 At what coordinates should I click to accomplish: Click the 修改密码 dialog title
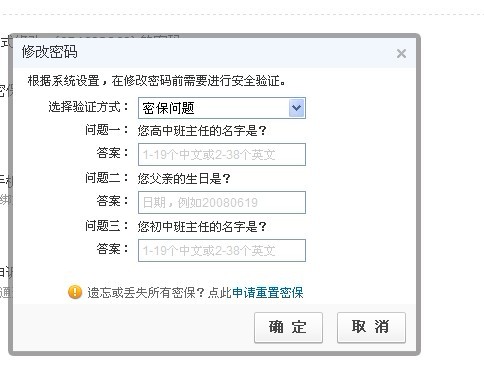50,52
